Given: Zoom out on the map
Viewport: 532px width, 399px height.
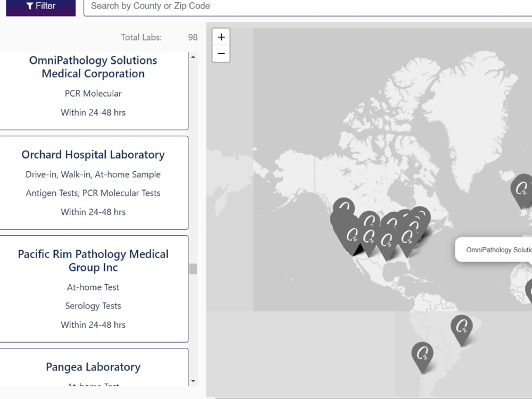Looking at the screenshot, I should tap(221, 54).
